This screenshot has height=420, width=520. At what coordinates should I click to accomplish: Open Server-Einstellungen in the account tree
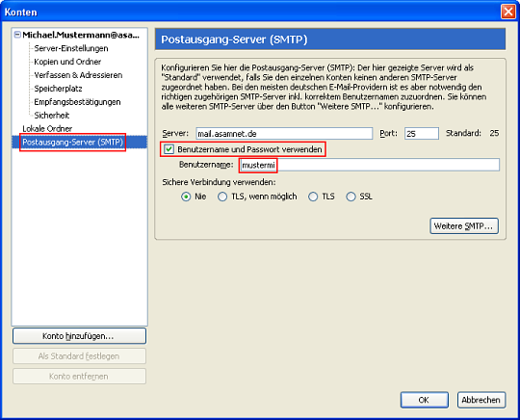point(71,48)
